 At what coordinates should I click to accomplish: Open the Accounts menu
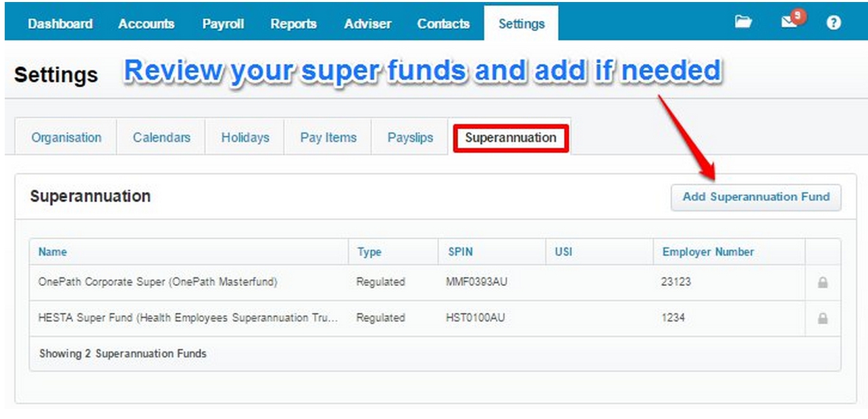coord(146,24)
